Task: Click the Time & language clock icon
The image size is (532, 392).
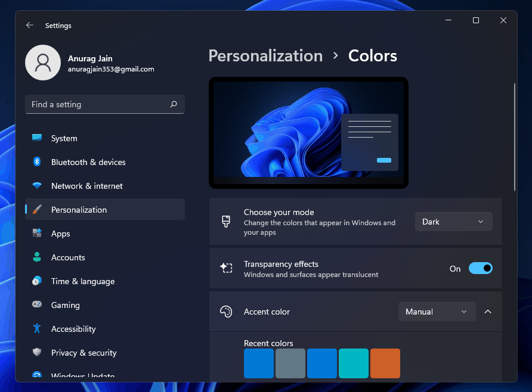Action: (x=37, y=281)
